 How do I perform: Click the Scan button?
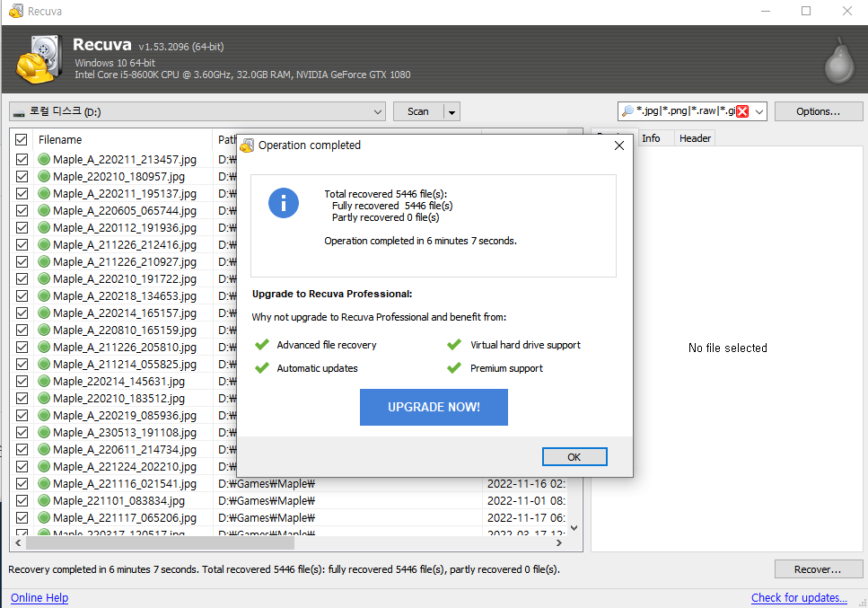point(418,111)
